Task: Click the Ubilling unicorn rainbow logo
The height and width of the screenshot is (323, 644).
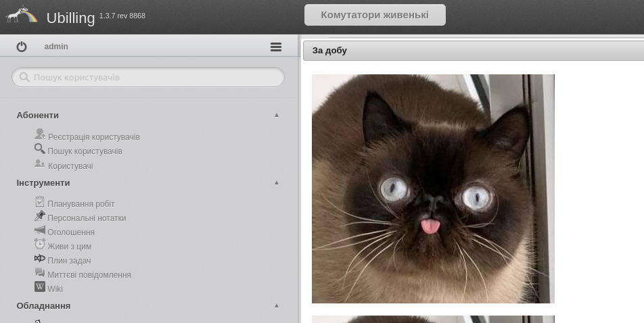Action: pyautogui.click(x=22, y=14)
